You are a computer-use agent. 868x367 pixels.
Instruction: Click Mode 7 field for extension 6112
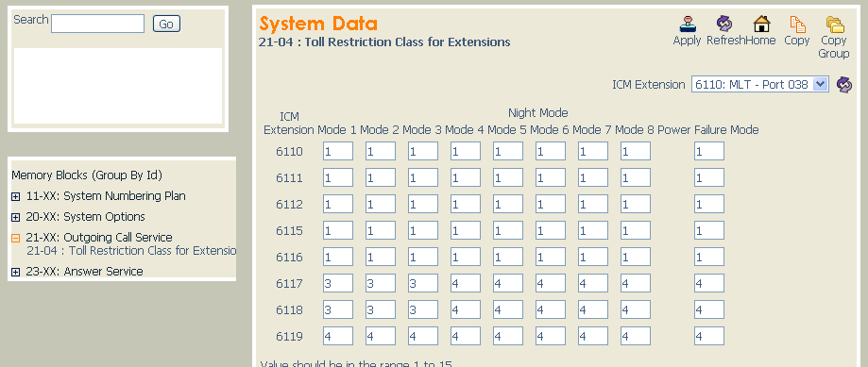coord(593,205)
